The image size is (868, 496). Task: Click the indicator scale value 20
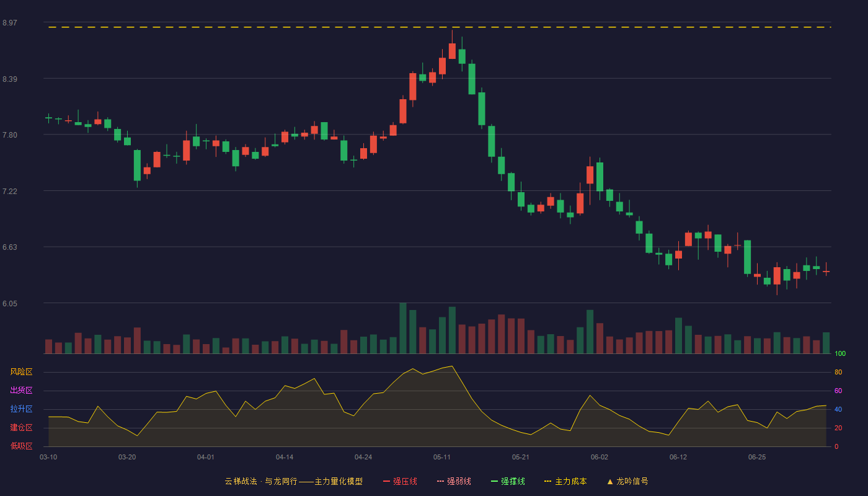[x=838, y=428]
